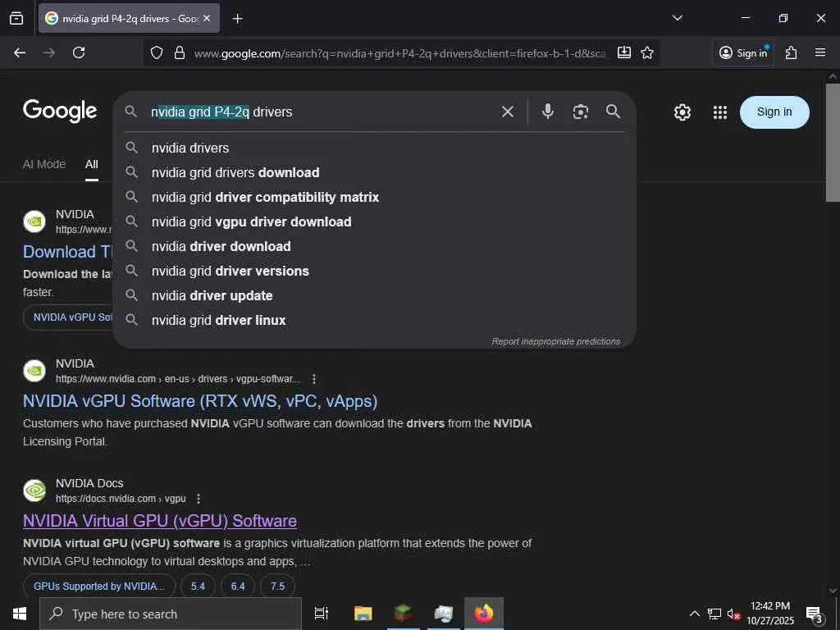Open NVIDIA vGPU Software (RTX vWS, vPC, vApps) result
Viewport: 840px width, 630px height.
(200, 400)
